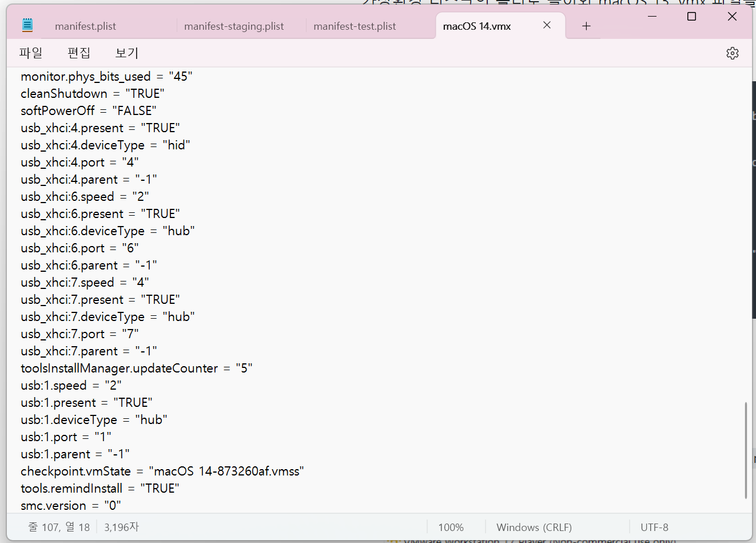This screenshot has width=756, height=543.
Task: Open the 보기 menu
Action: click(x=127, y=53)
